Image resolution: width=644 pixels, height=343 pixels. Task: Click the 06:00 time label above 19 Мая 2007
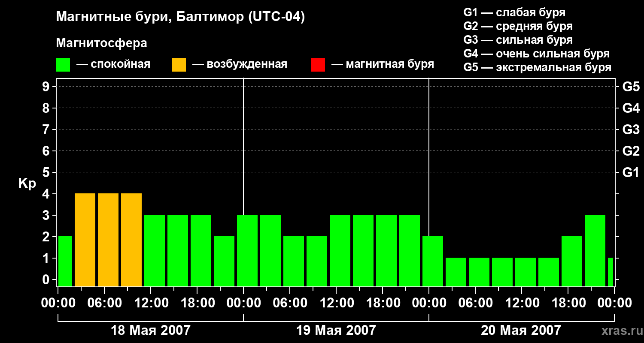coord(290,303)
